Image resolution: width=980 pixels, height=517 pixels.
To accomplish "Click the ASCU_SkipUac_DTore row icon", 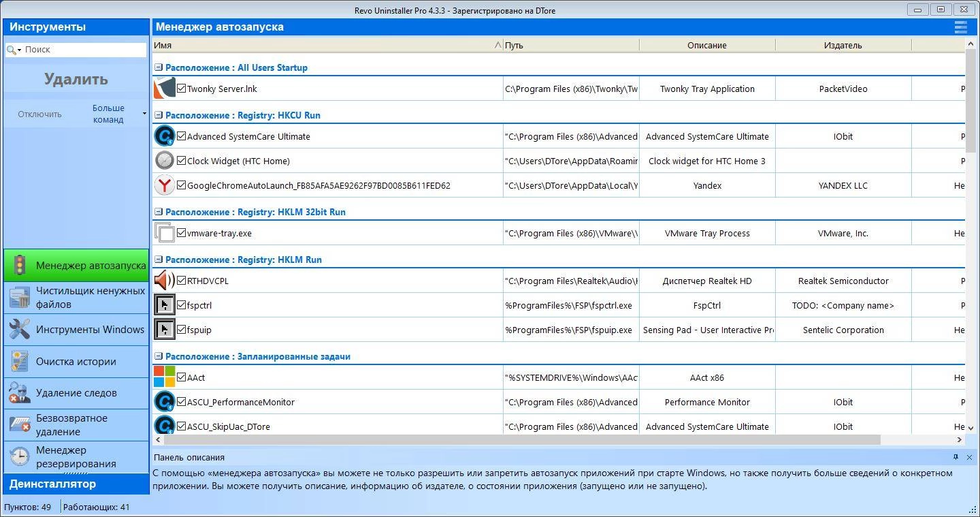I will pos(164,425).
